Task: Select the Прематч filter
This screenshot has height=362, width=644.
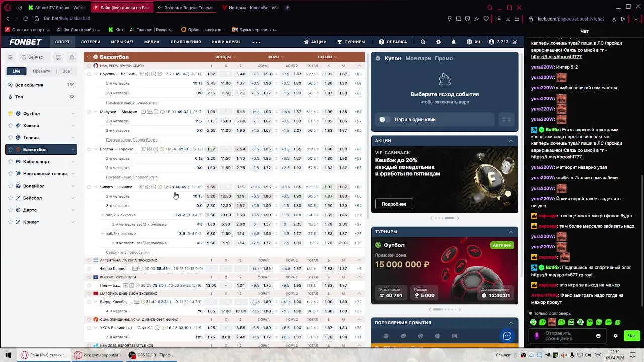Action: (41, 71)
